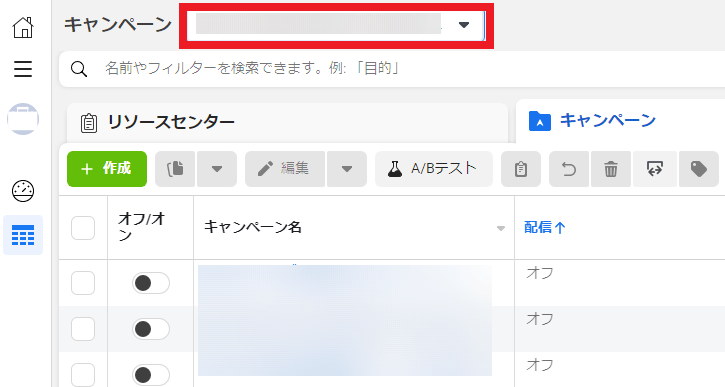Tick the first campaign row checkbox
This screenshot has width=725, height=387.
[83, 283]
